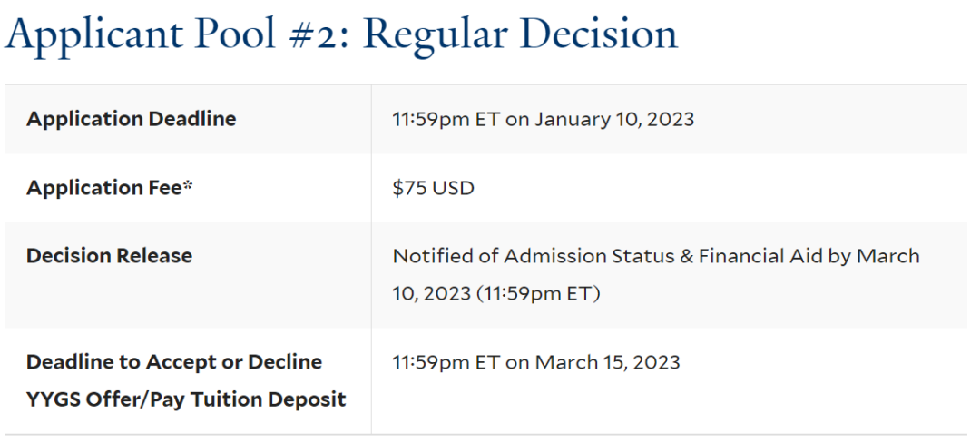The height and width of the screenshot is (443, 980).
Task: Click the Application Deadline row label
Action: pyautogui.click(x=132, y=119)
